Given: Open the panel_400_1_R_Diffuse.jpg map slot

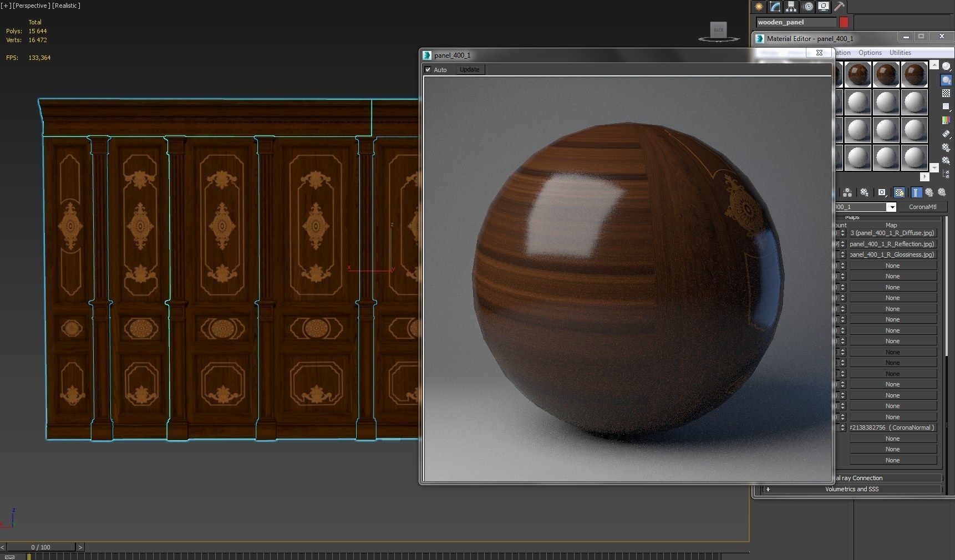Looking at the screenshot, I should tap(892, 233).
